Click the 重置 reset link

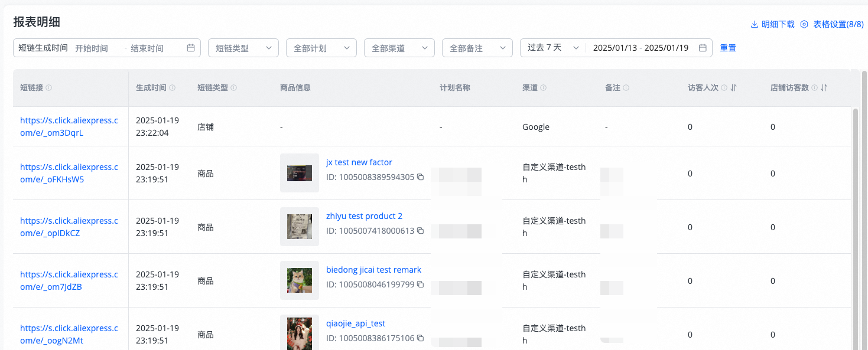728,48
